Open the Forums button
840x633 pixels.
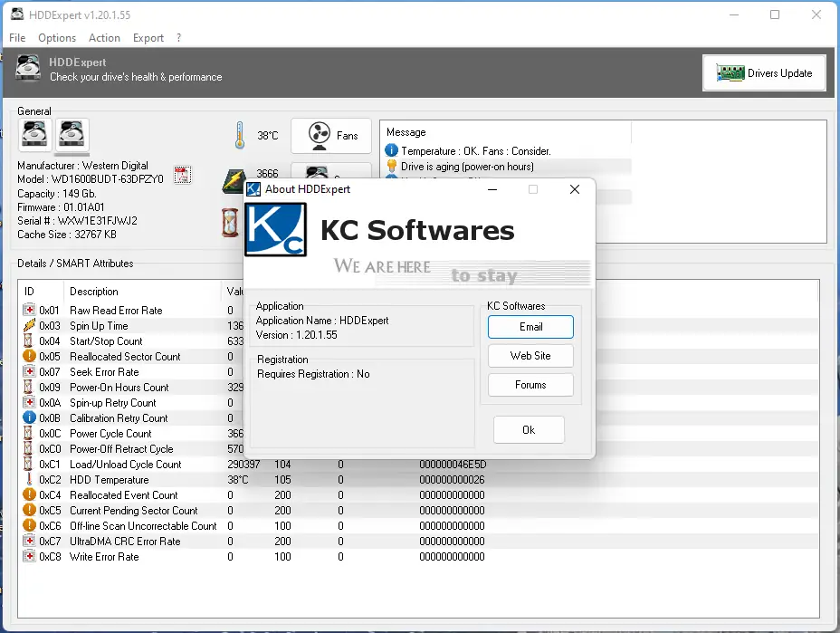(530, 385)
